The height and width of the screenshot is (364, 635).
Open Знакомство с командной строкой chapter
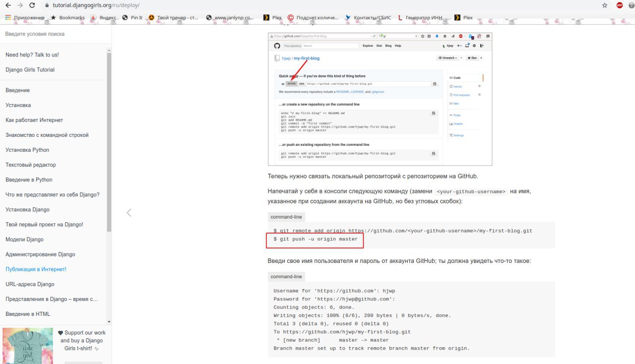(47, 135)
